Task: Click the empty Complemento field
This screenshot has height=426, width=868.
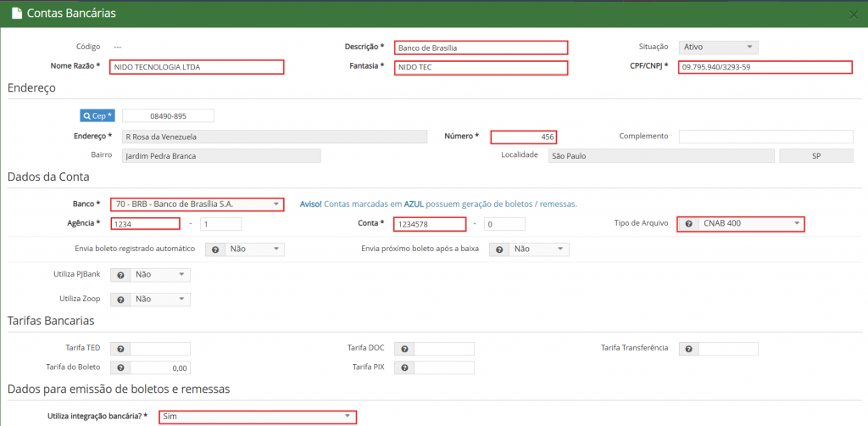Action: (766, 137)
